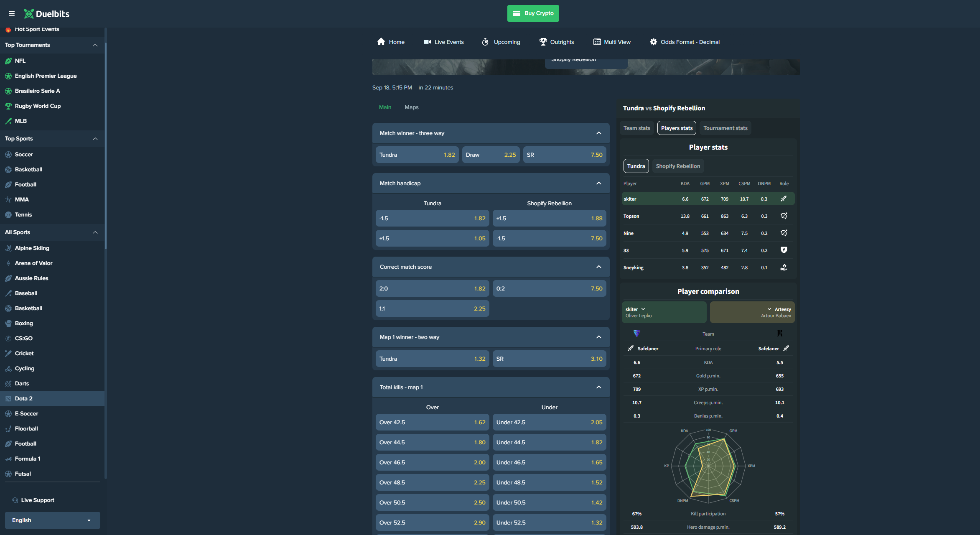Bet on Tundra at 1.82 three way
Viewport: 980px width, 535px height.
click(417, 155)
